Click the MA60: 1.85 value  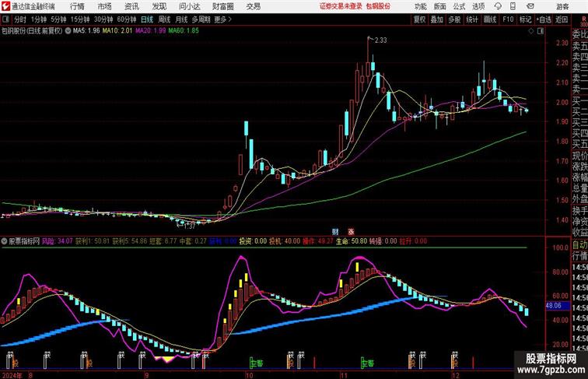(x=184, y=31)
